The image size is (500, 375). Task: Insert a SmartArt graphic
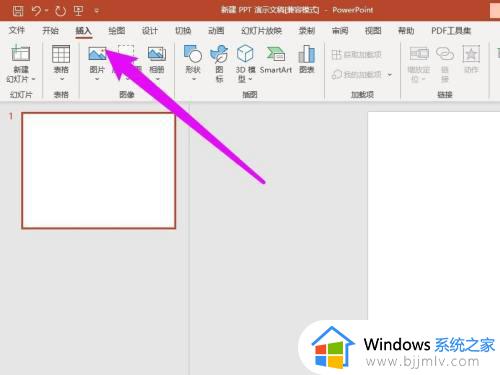(276, 59)
